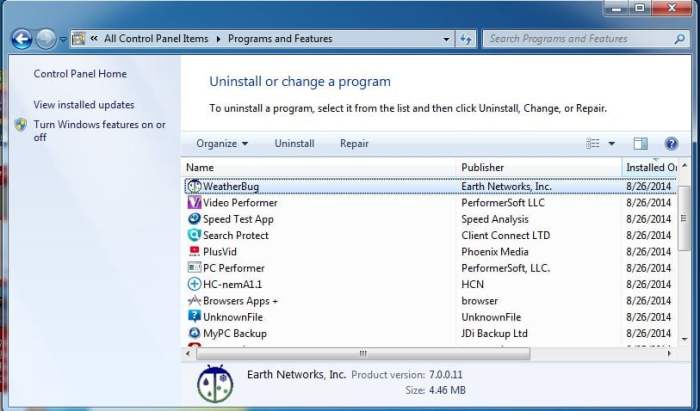This screenshot has width=700, height=411.
Task: Open the Organize dropdown menu
Action: 222,144
